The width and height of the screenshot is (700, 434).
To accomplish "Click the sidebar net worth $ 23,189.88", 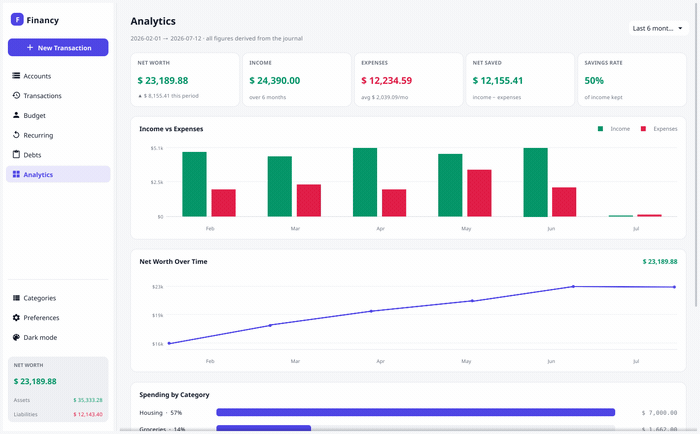I will coord(35,381).
